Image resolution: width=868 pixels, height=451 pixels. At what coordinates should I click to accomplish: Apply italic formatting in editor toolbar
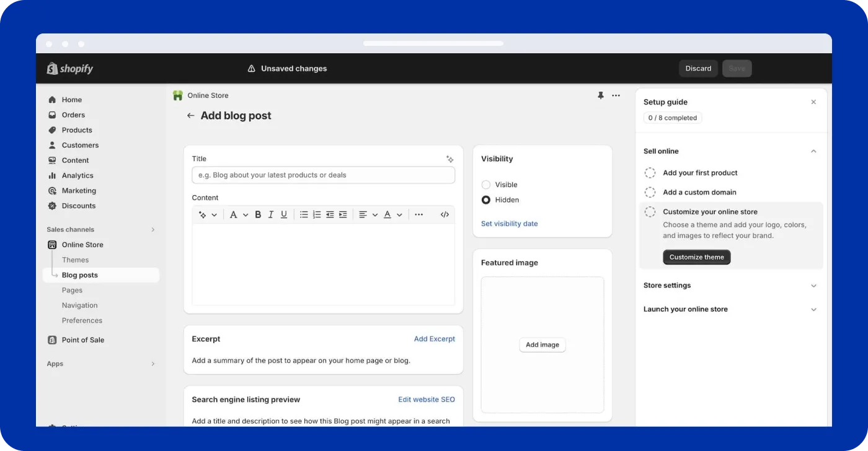pos(271,214)
